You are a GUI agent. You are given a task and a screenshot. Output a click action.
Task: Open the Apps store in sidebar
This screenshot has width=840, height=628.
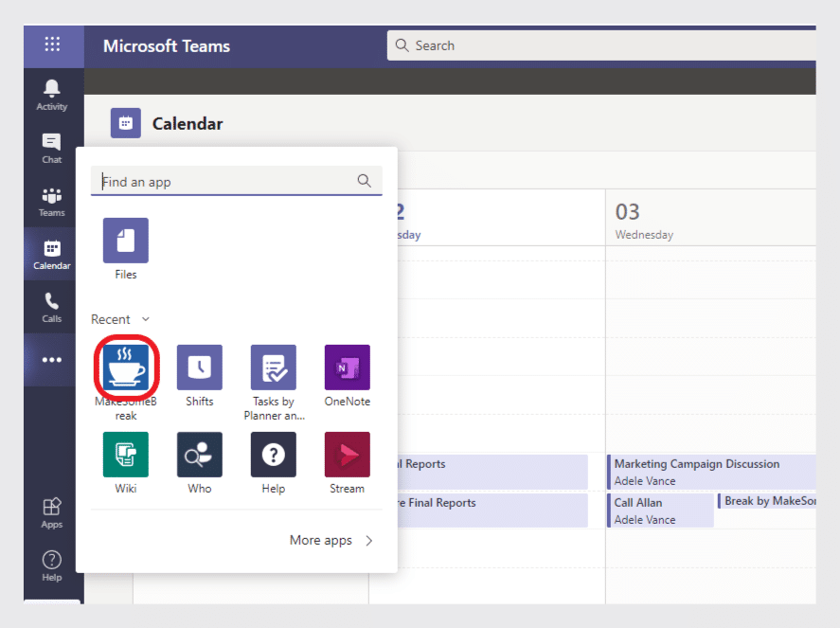[x=52, y=513]
